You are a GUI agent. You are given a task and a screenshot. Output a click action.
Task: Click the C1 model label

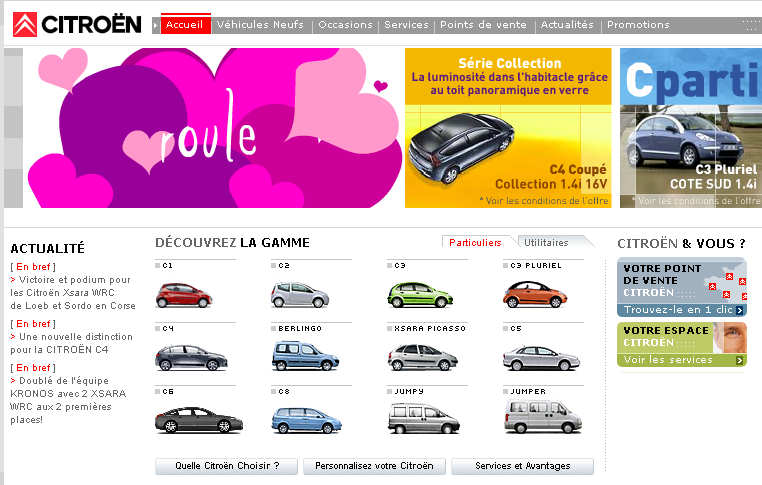tap(167, 265)
